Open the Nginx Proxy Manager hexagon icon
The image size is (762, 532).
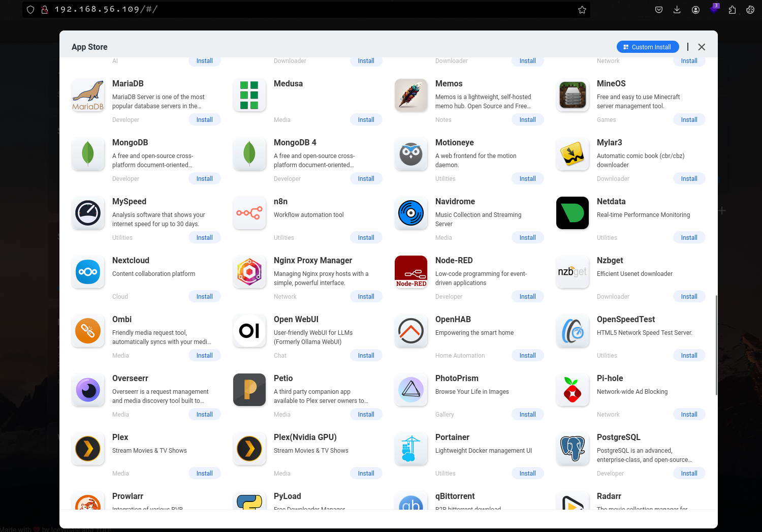click(x=249, y=272)
